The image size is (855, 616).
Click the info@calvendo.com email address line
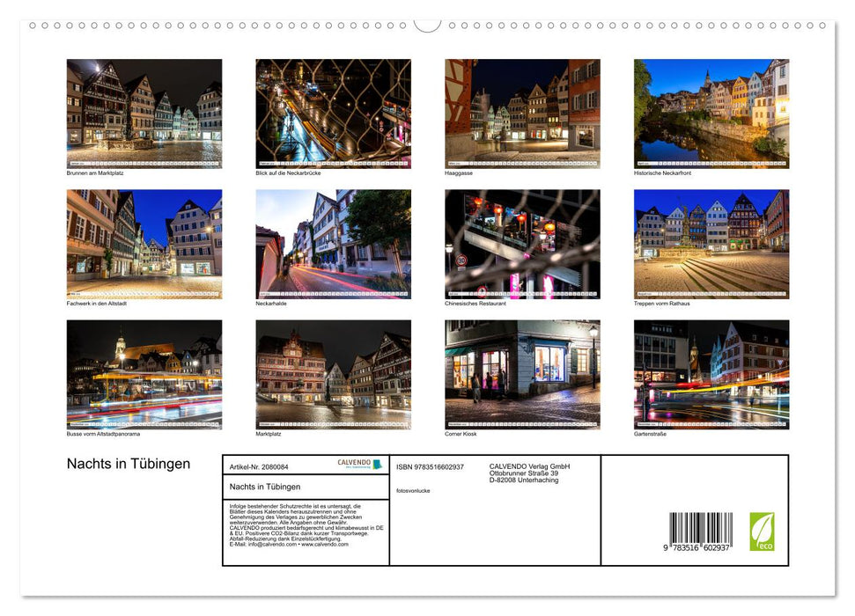289,544
